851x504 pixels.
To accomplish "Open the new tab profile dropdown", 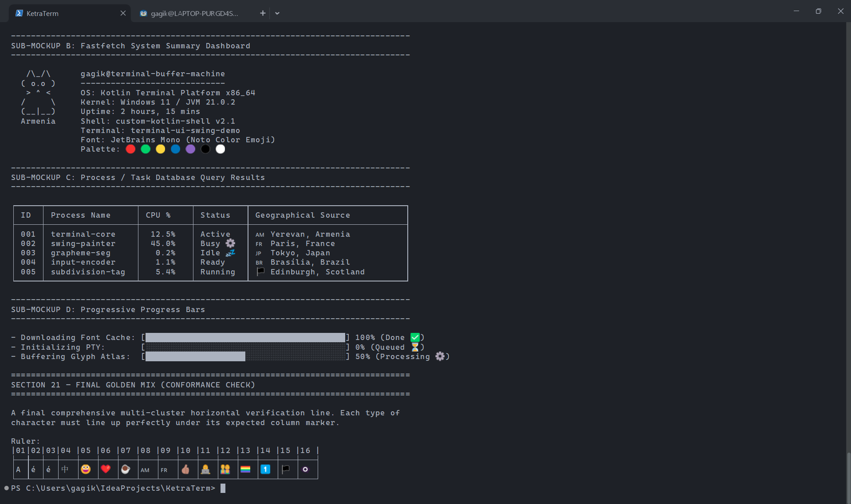I will pos(277,13).
